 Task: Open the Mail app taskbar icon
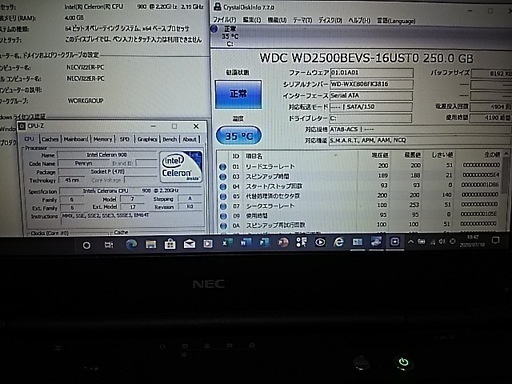[x=189, y=244]
